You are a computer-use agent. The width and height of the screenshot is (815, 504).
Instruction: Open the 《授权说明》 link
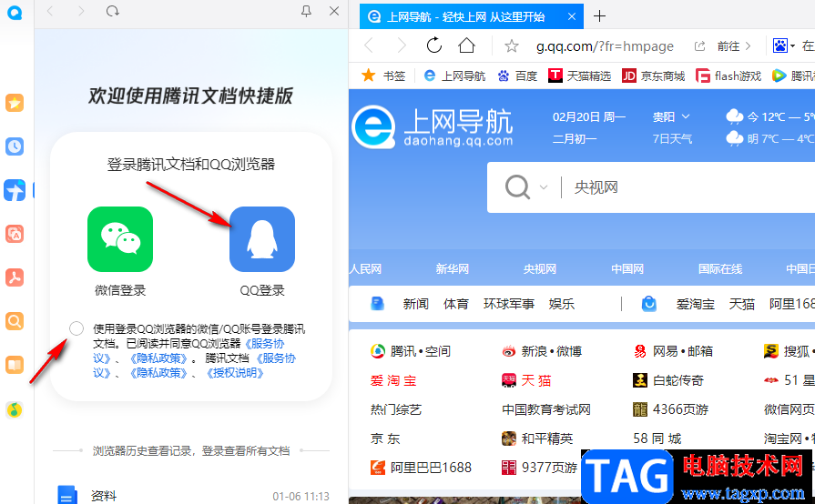click(x=236, y=373)
